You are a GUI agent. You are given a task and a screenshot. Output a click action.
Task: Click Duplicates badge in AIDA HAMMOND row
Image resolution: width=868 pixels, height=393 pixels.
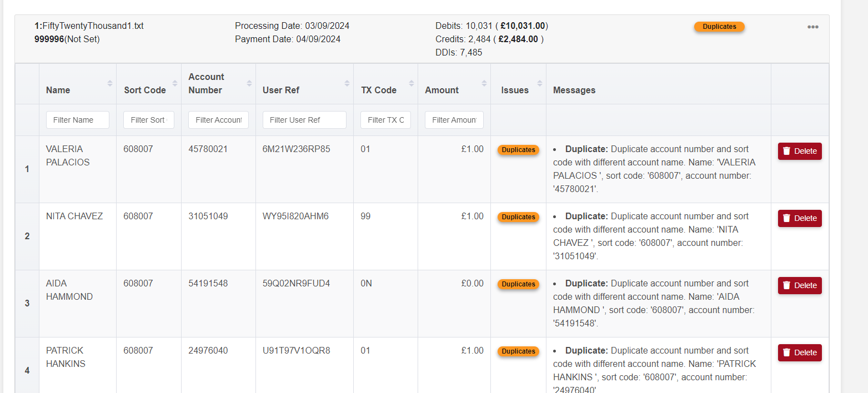click(x=518, y=284)
